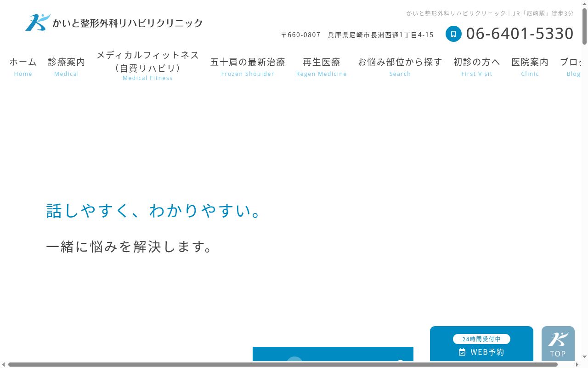Open the ホーム (Home) menu item
The height and width of the screenshot is (368, 588).
23,67
